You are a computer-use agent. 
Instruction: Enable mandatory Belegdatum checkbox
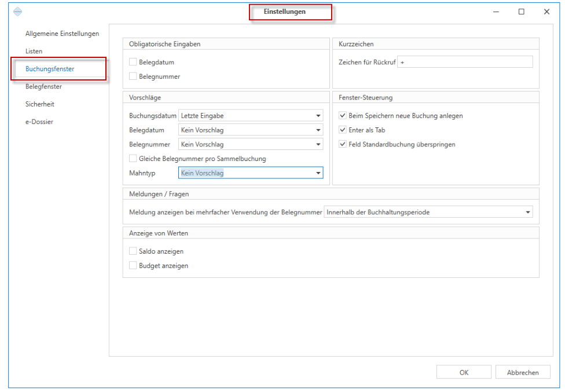(133, 62)
